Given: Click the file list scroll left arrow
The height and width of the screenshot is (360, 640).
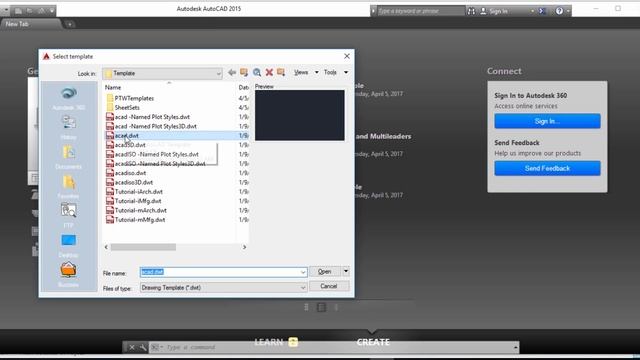Looking at the screenshot, I should pos(106,247).
